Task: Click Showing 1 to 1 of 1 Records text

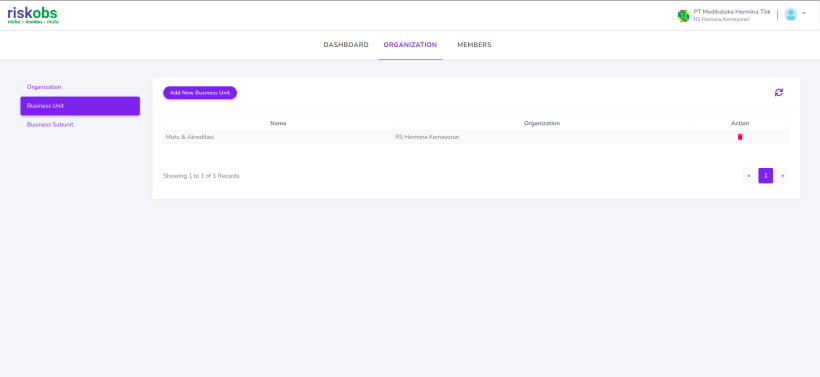Action: tap(201, 176)
